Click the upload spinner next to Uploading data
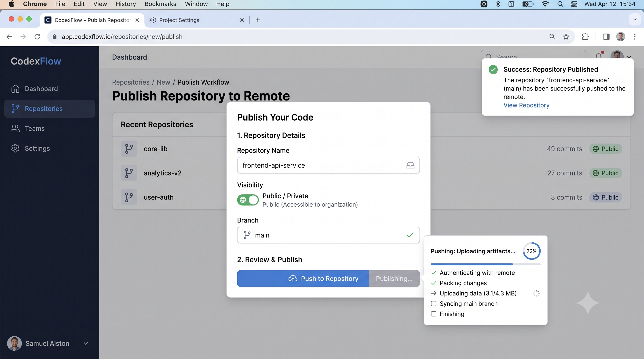This screenshot has width=644, height=359. pyautogui.click(x=536, y=293)
